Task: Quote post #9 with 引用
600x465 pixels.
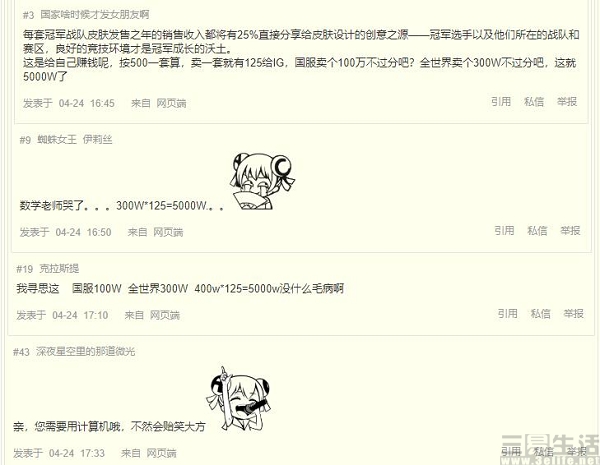Action: [x=504, y=231]
